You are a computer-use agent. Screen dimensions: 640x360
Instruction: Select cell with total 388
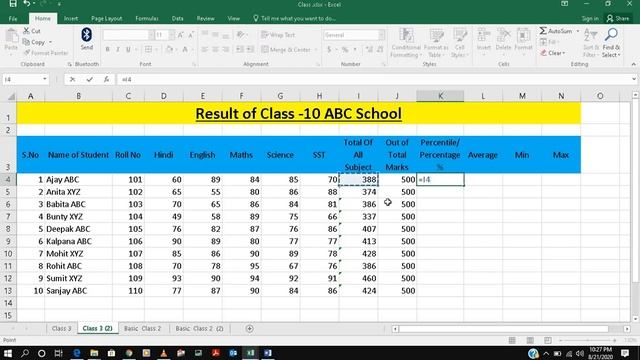pos(358,180)
